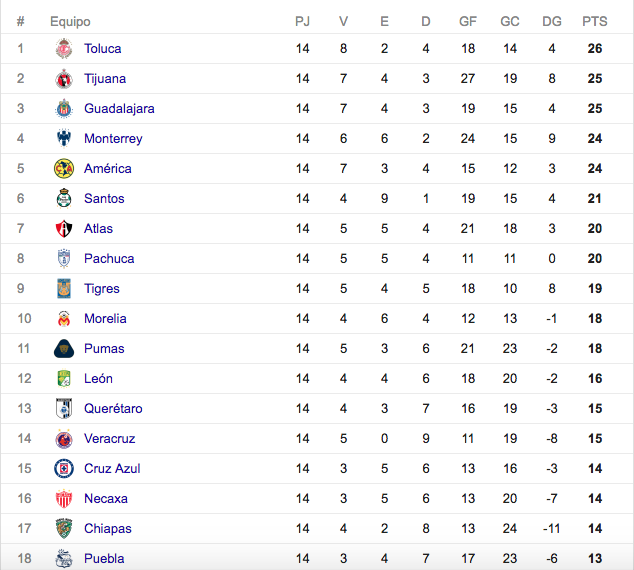Follow the León team name link
The image size is (634, 570).
(x=98, y=378)
